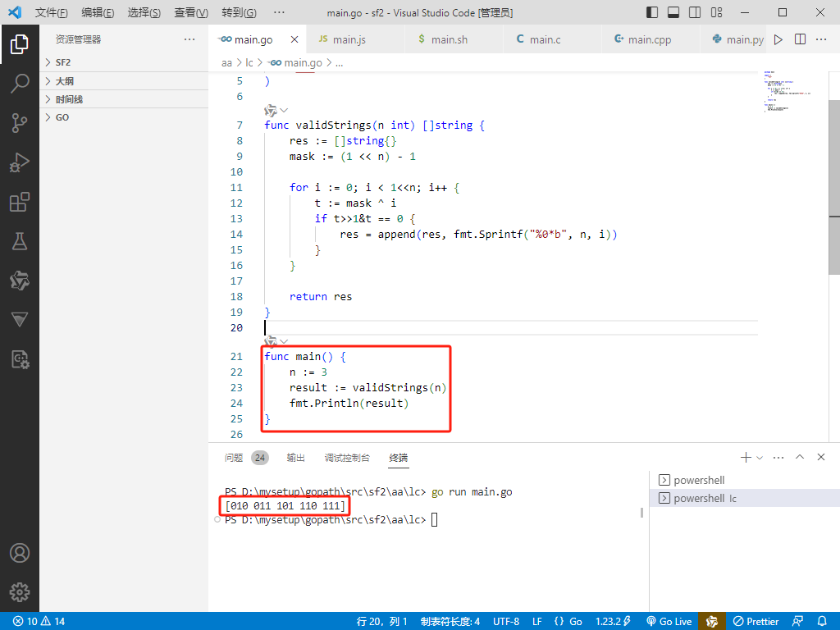The width and height of the screenshot is (840, 630).
Task: Maximize the panel size chevron
Action: (x=800, y=457)
